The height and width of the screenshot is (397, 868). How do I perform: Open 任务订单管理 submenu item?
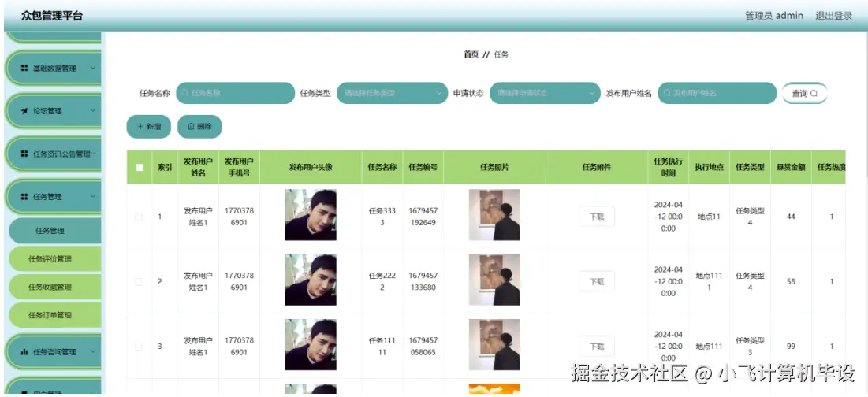click(x=55, y=315)
